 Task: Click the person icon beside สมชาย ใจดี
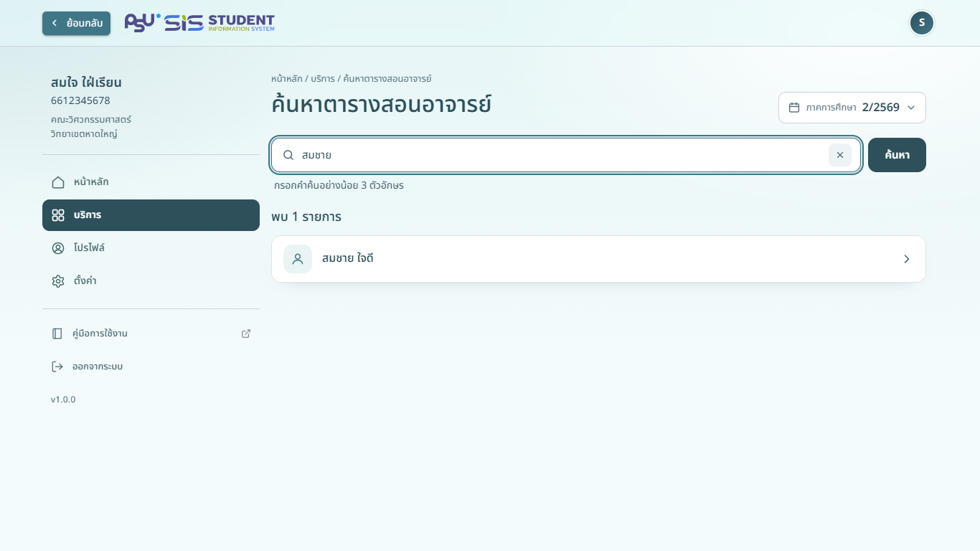[298, 259]
